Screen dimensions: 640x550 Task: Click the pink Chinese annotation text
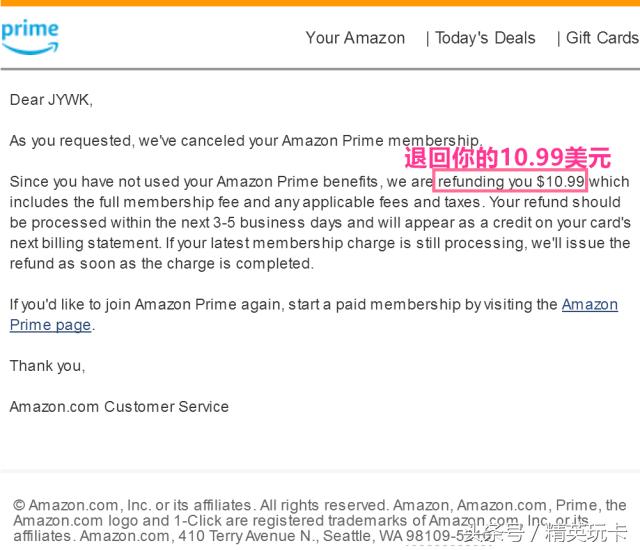[507, 158]
